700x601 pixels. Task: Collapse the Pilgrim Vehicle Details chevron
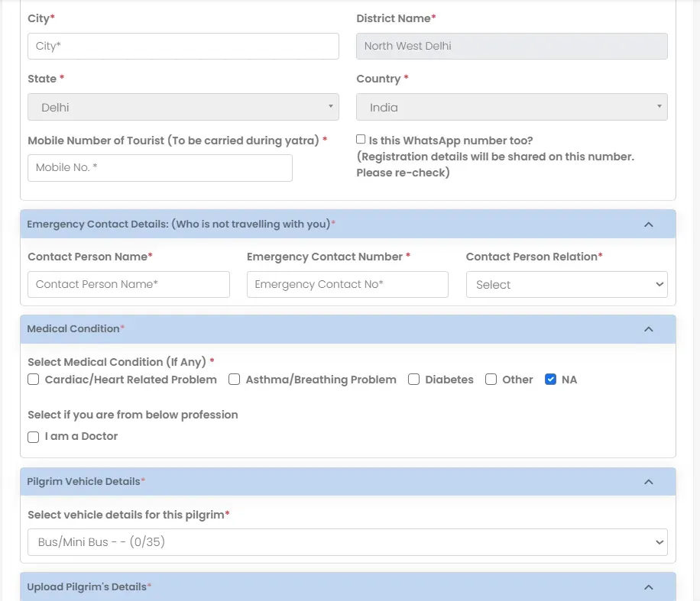[648, 482]
